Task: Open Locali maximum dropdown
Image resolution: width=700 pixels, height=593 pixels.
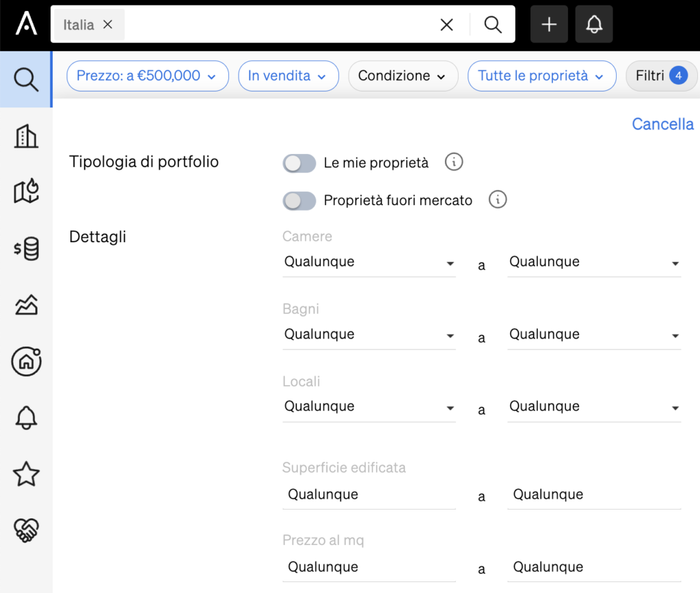Action: [x=594, y=407]
